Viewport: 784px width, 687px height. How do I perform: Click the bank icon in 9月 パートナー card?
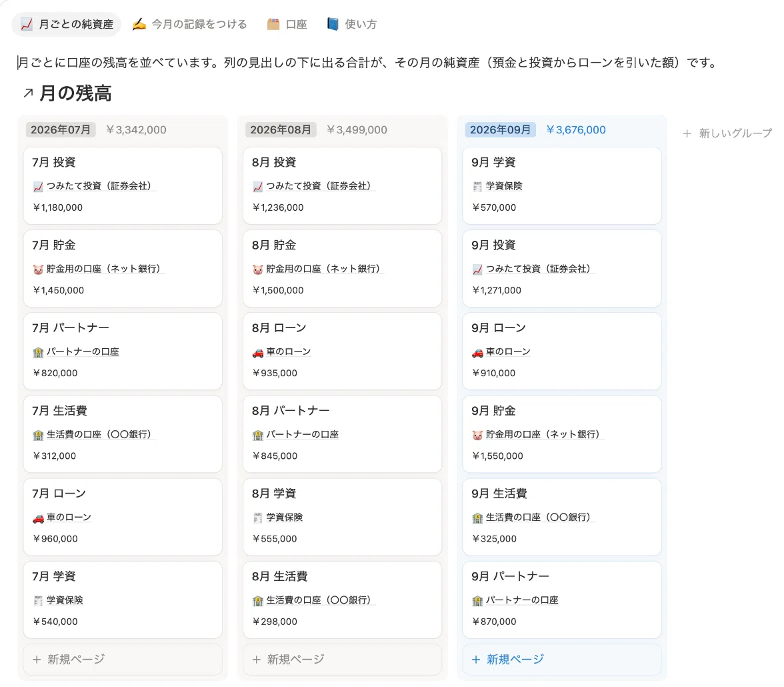pyautogui.click(x=477, y=600)
